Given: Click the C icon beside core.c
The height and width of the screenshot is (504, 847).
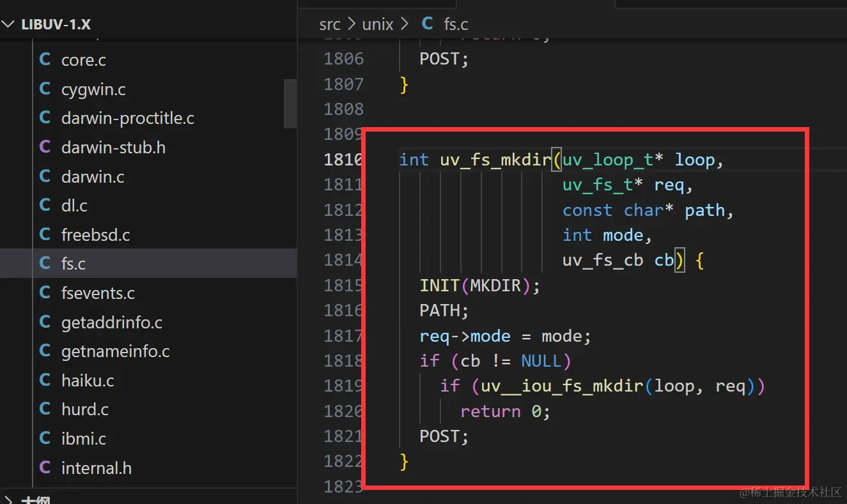Looking at the screenshot, I should [44, 59].
